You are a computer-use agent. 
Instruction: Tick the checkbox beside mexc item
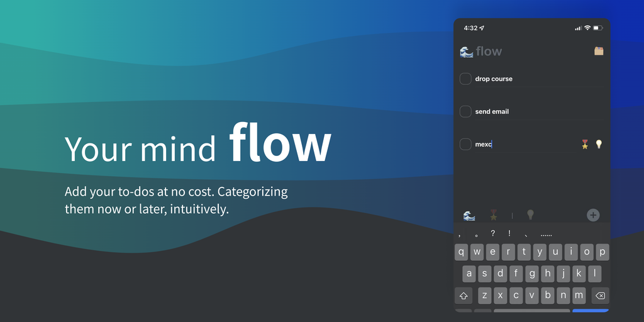pos(465,144)
